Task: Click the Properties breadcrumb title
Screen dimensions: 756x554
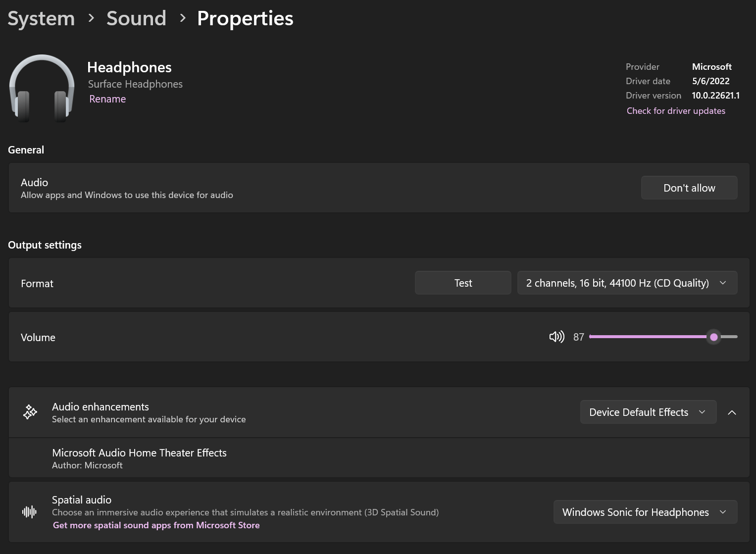Action: click(x=245, y=19)
